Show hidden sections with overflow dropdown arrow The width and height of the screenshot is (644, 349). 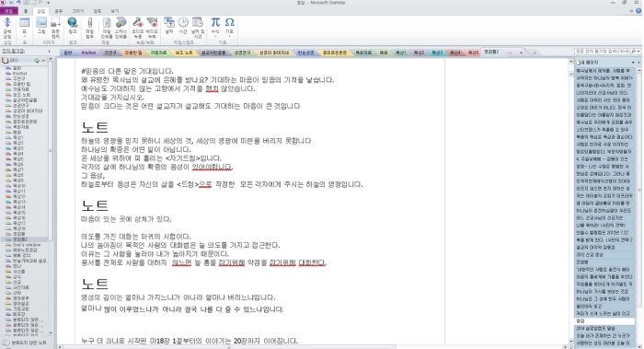521,52
